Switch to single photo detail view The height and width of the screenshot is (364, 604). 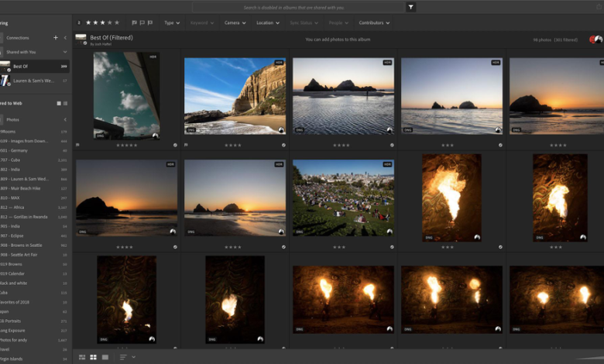tap(105, 357)
